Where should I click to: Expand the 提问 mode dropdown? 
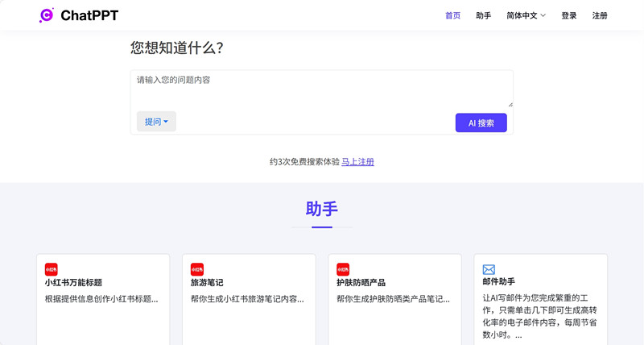click(x=156, y=122)
